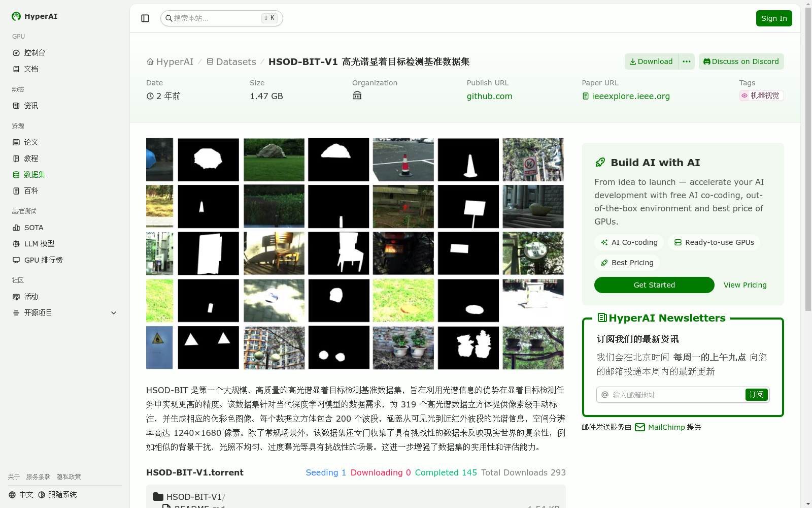
Task: Click the rocket Build AI icon
Action: 600,163
